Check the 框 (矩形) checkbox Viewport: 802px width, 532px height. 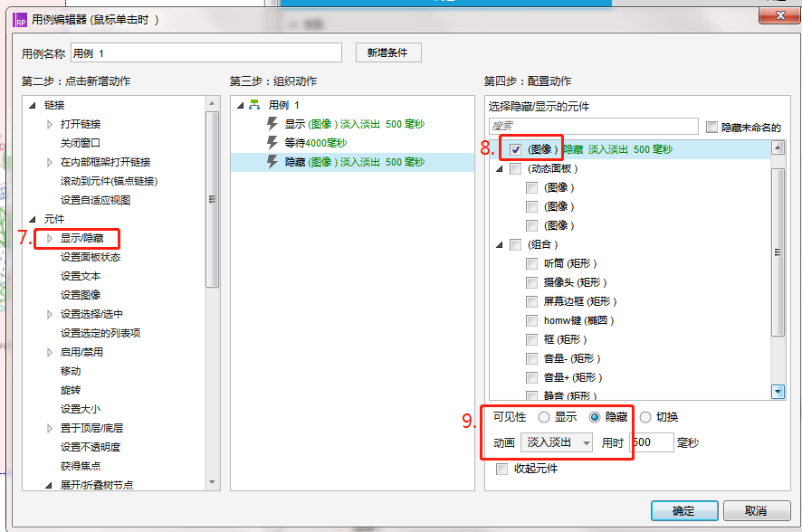click(x=532, y=339)
